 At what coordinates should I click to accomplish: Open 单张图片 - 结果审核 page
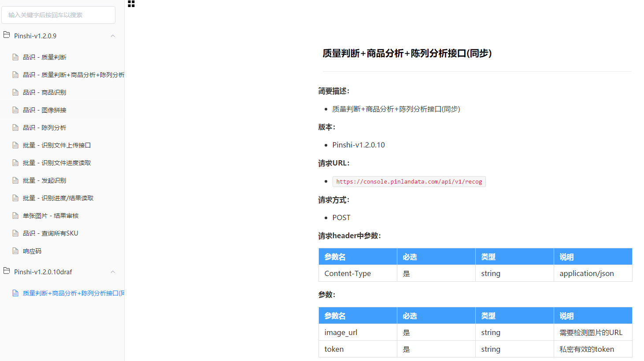click(x=51, y=216)
